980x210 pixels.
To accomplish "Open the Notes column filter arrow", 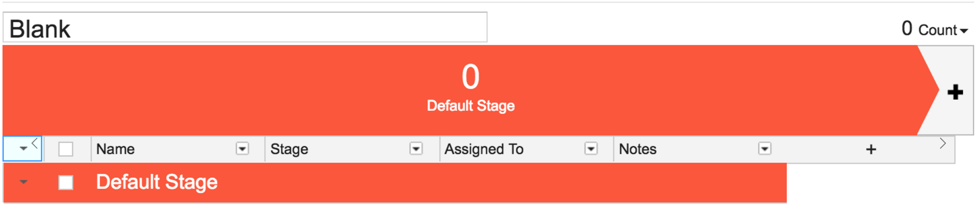I will coord(764,148).
